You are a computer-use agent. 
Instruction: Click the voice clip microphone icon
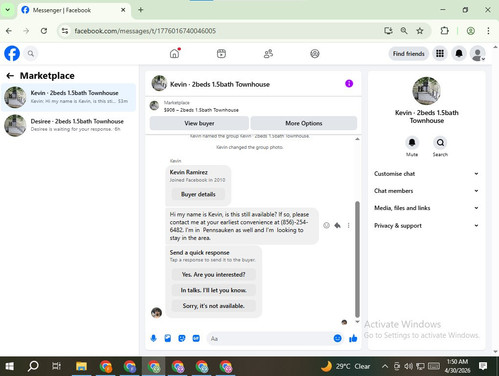click(153, 339)
